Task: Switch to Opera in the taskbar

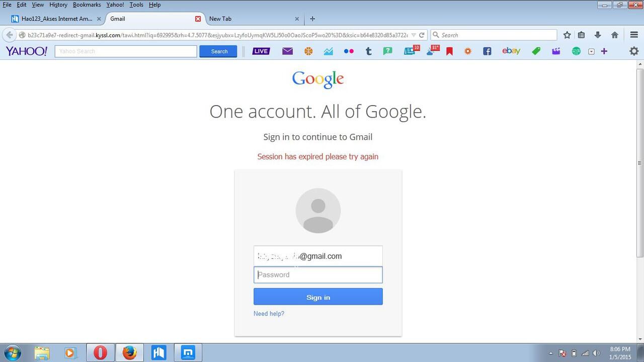Action: point(100,352)
